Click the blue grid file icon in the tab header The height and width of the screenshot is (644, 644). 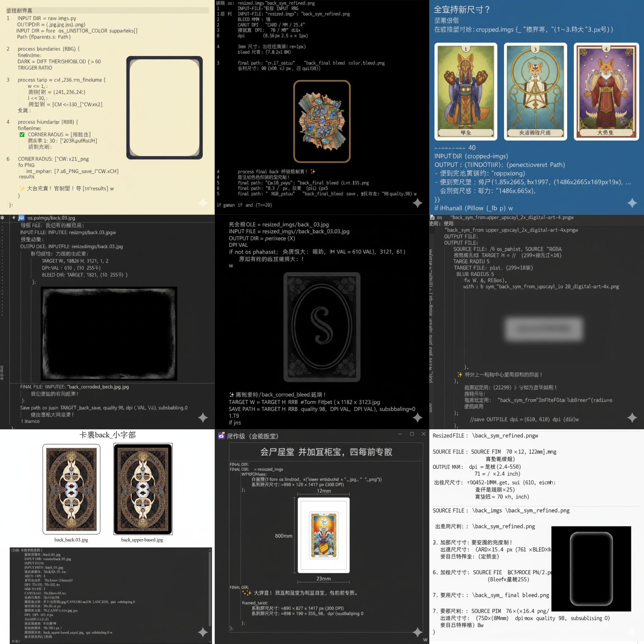click(x=21, y=218)
